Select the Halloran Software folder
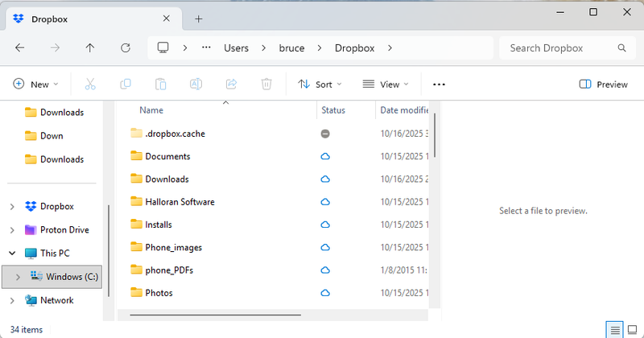Image resolution: width=644 pixels, height=338 pixels. coord(180,202)
